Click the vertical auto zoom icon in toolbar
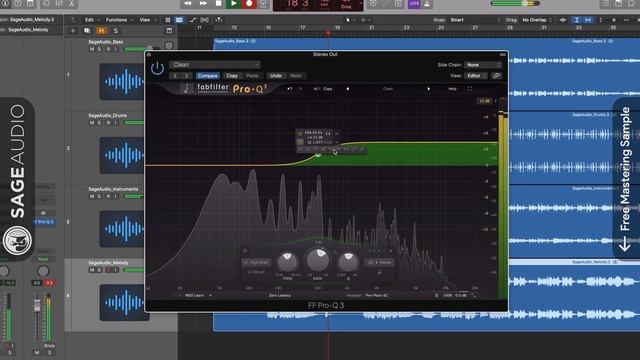The image size is (640, 360). coord(576,20)
